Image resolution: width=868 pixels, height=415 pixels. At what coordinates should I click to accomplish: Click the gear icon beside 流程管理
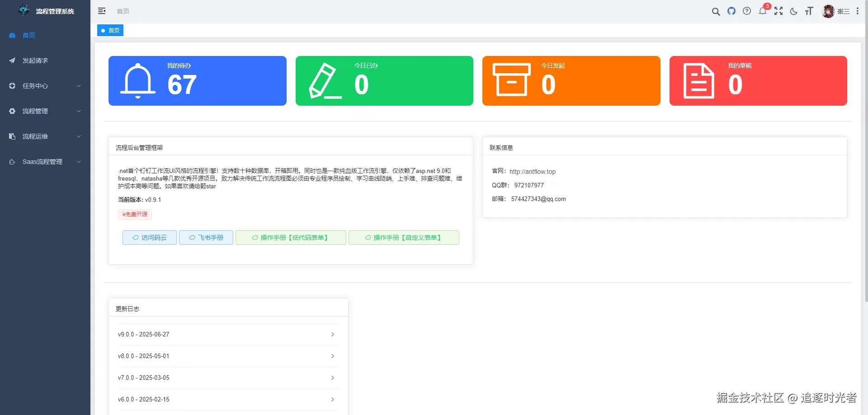pyautogui.click(x=12, y=111)
